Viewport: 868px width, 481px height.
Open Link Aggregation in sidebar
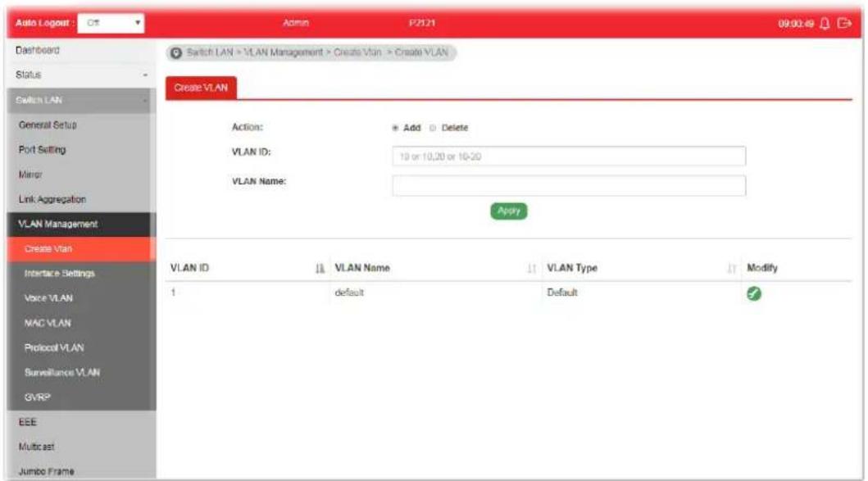pos(81,199)
